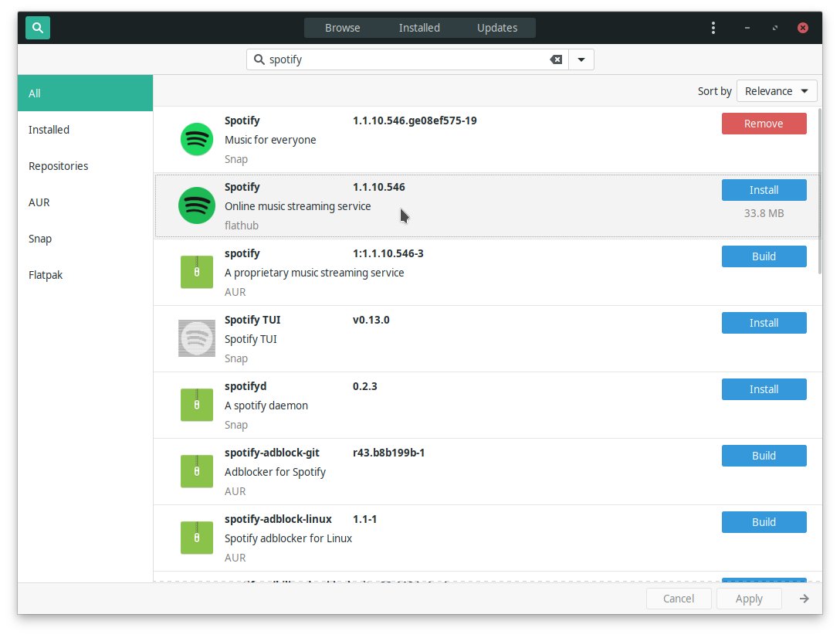Click the spotify-adblock-git package name
The width and height of the screenshot is (840, 638).
272,453
